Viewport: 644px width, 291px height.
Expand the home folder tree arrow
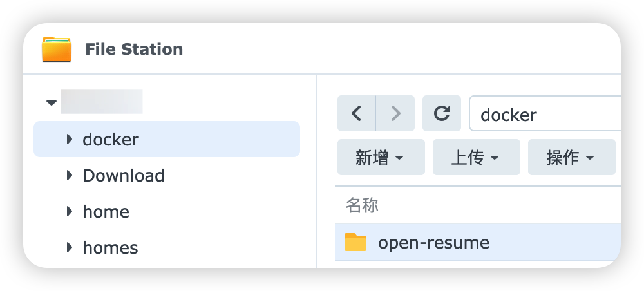tap(70, 211)
